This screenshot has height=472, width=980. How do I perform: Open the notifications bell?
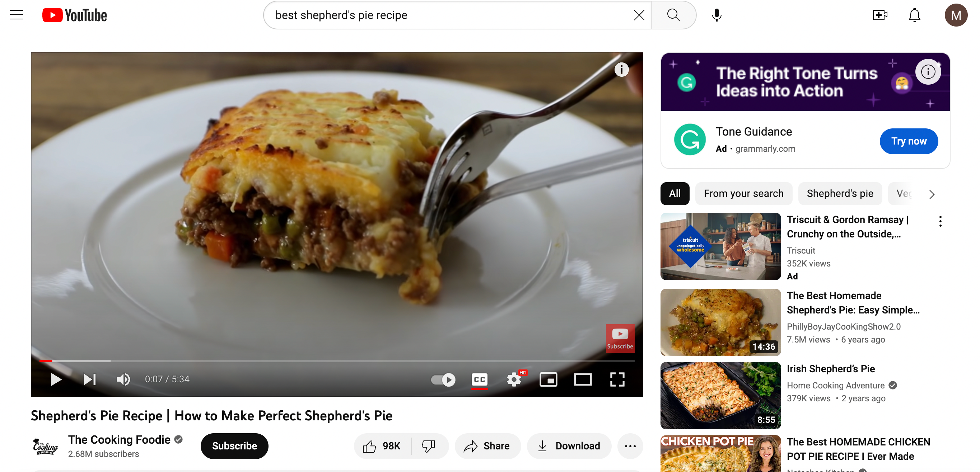(x=914, y=15)
